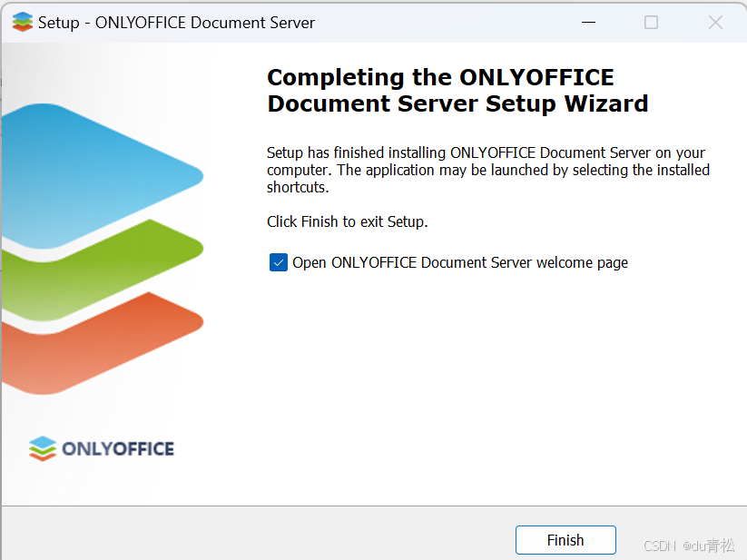Click the disabled maximize window button
Image resolution: width=747 pixels, height=560 pixels.
click(x=652, y=23)
